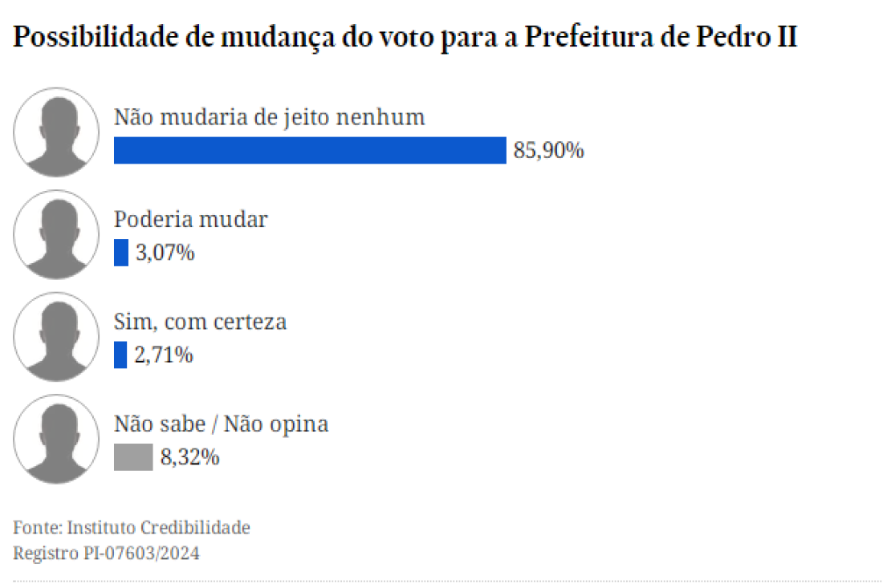Select the 'Não sabe / Não opina' label
883x588 pixels.
click(221, 424)
